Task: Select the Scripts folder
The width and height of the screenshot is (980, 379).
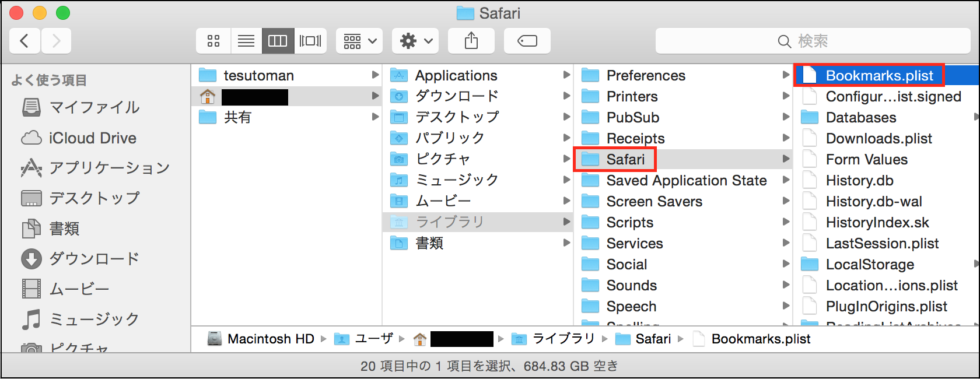Action: pyautogui.click(x=684, y=222)
